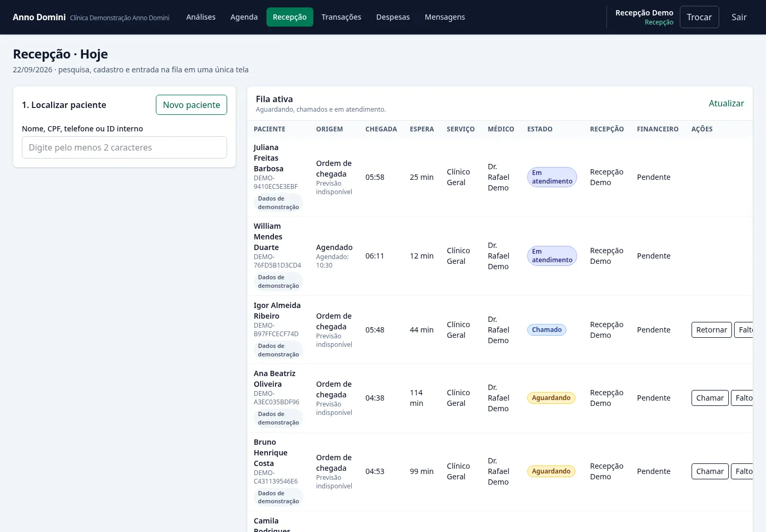
Task: Click the ID DEMO-C431139546E6
Action: point(276,477)
